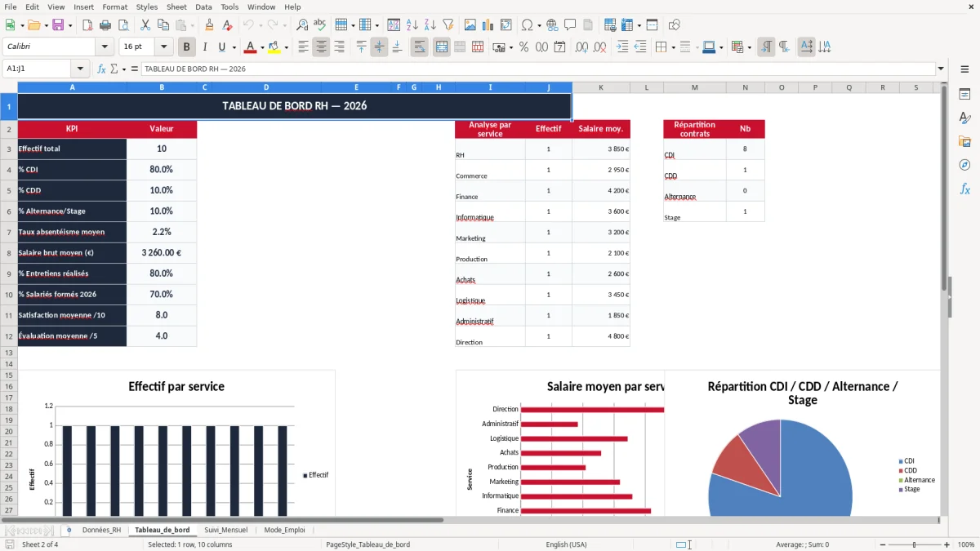Click the Merge and Center Cells icon
Screen dimensions: 980x551
[x=442, y=47]
